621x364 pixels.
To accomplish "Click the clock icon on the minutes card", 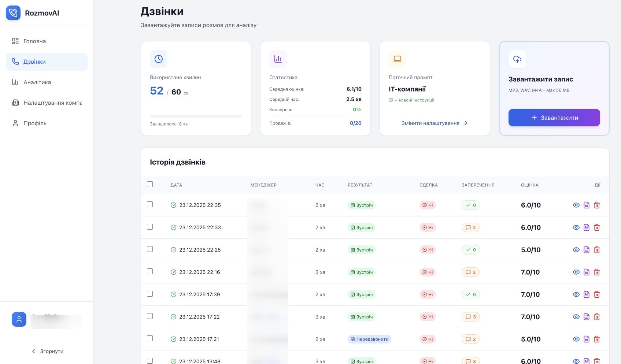I will 159,59.
